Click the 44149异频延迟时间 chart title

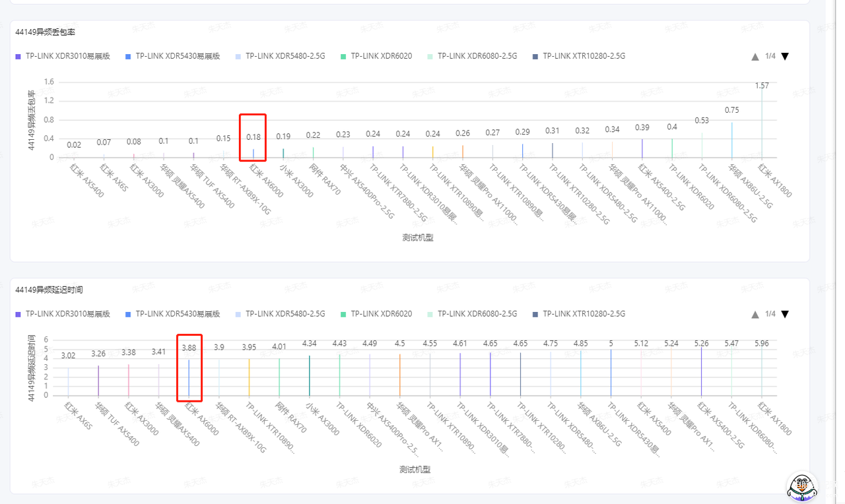coord(49,290)
